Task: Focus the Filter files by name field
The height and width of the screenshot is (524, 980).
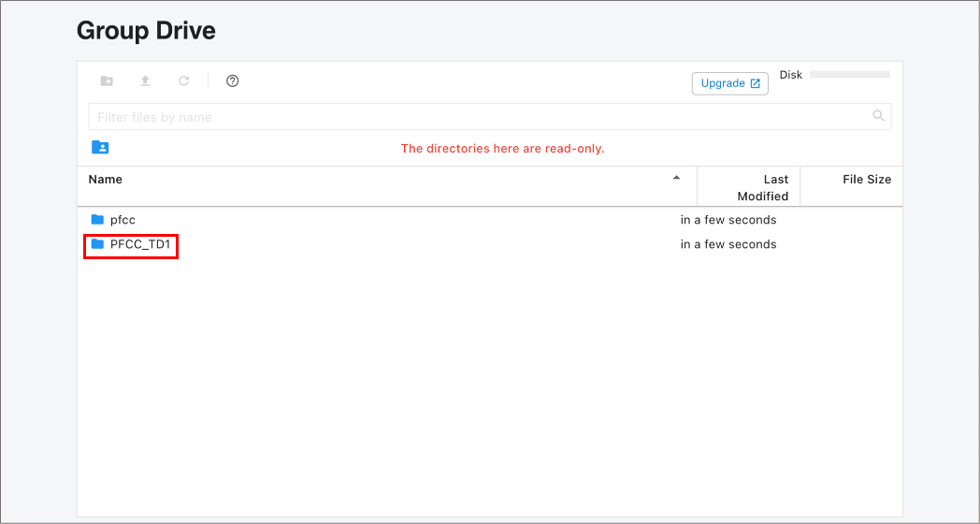Action: click(477, 117)
